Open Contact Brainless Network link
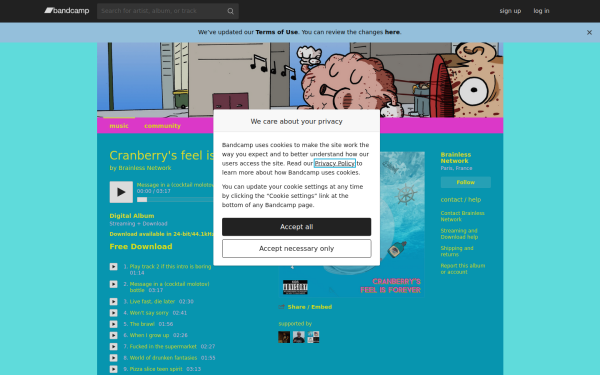600x375 pixels. 462,216
